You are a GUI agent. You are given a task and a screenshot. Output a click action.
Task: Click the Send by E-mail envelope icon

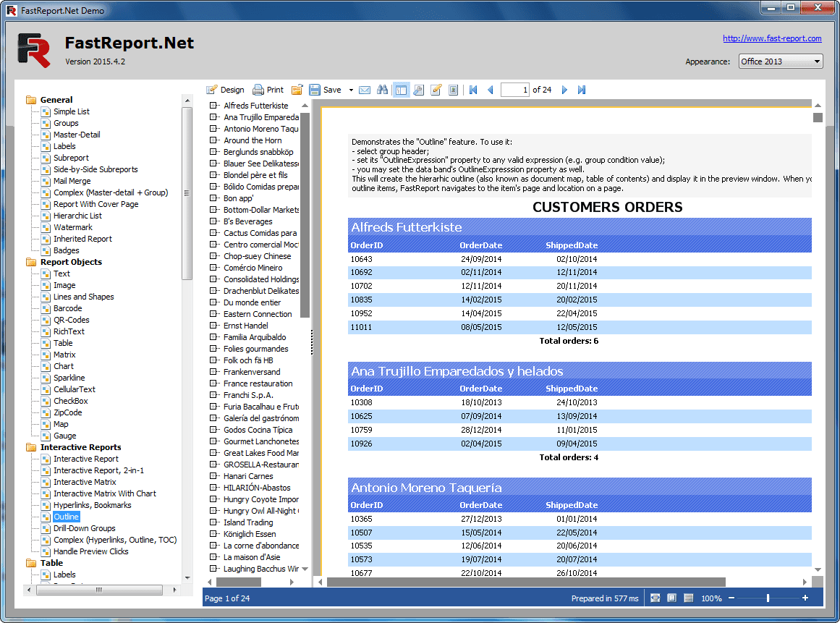click(364, 90)
